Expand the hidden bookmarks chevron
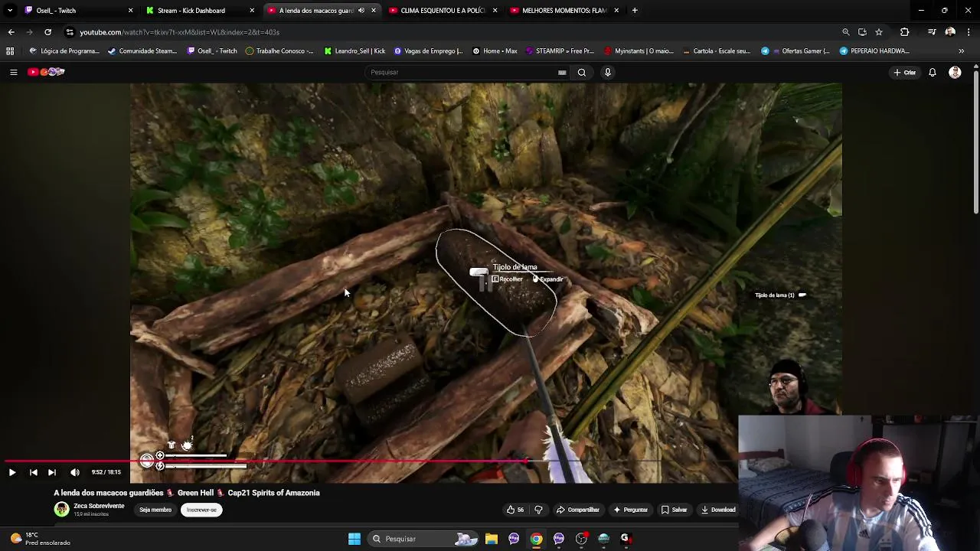Screen dimensions: 980x551 coord(962,51)
